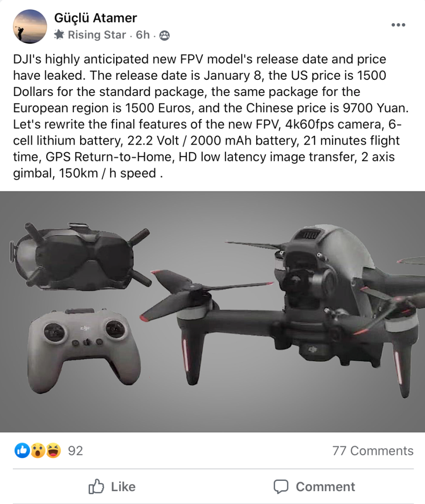Click the DJI FPV post text

pyautogui.click(x=211, y=116)
